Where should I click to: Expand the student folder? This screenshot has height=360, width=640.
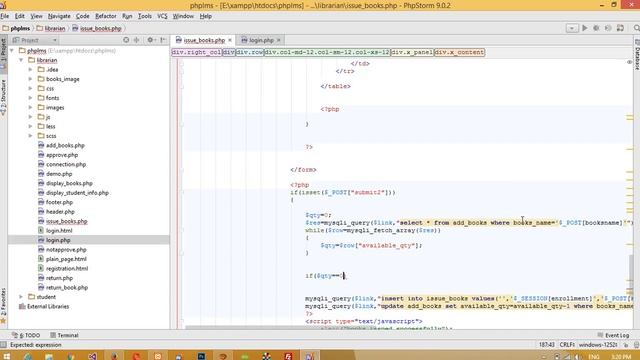tap(21, 297)
